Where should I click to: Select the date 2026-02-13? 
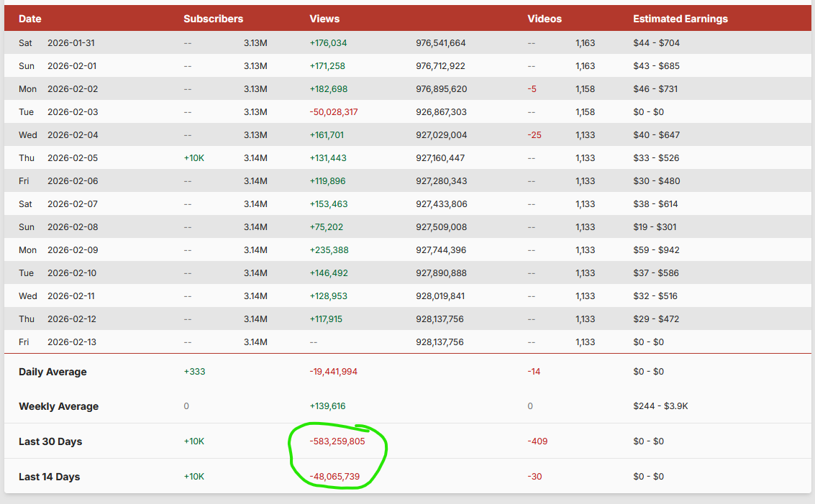pyautogui.click(x=72, y=342)
